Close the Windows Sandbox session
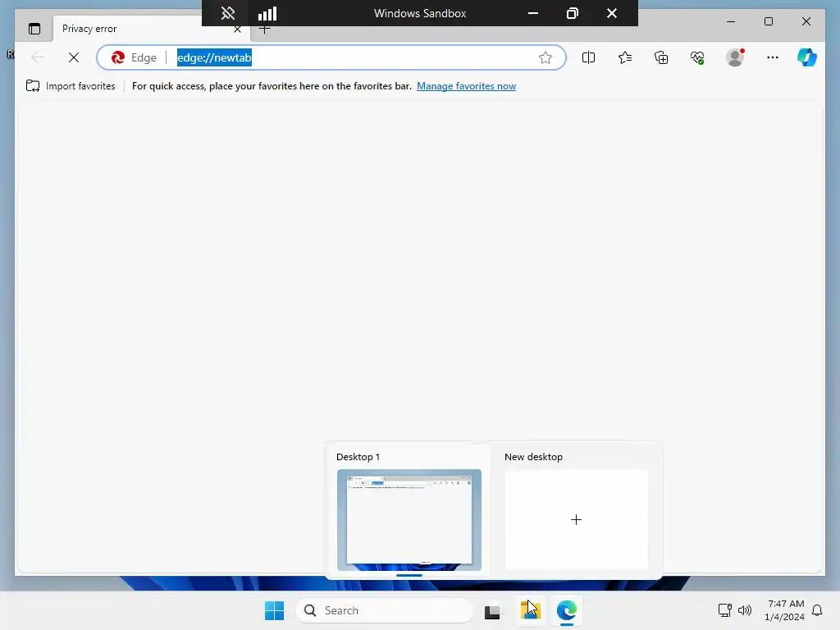Screen dimensions: 840x630 click(x=612, y=13)
